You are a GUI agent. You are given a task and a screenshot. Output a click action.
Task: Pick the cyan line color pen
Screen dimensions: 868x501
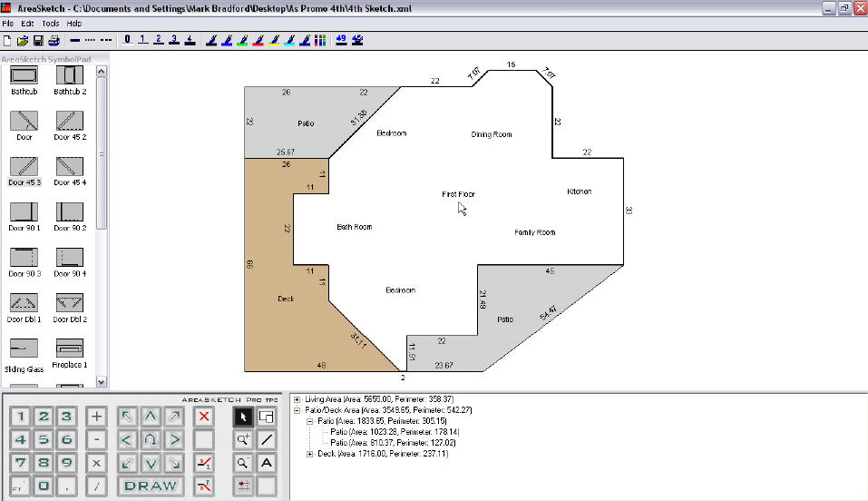point(289,40)
